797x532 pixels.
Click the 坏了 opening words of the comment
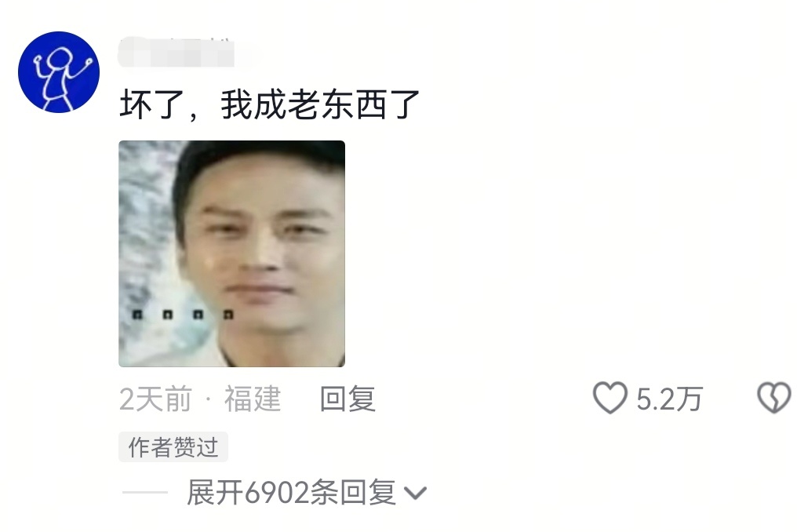pos(152,105)
